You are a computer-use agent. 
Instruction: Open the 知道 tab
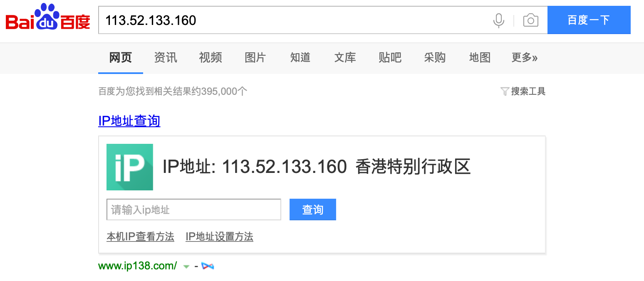click(300, 57)
